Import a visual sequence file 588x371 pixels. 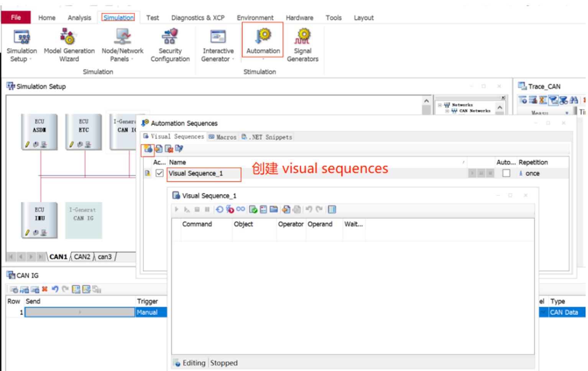point(158,149)
